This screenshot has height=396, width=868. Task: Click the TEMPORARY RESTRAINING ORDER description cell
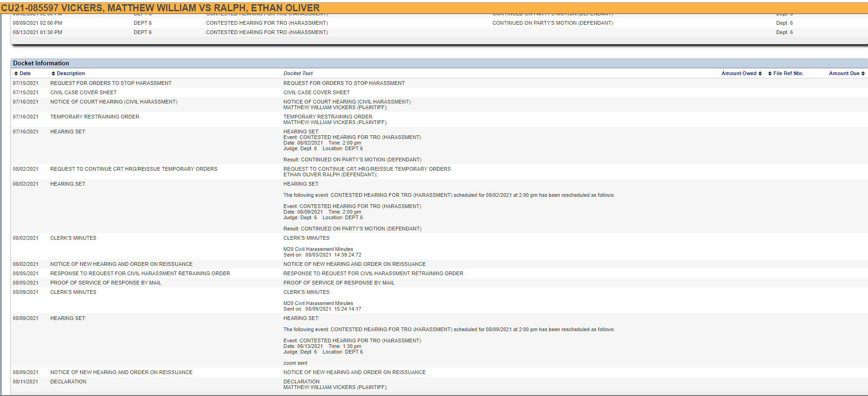pyautogui.click(x=95, y=117)
